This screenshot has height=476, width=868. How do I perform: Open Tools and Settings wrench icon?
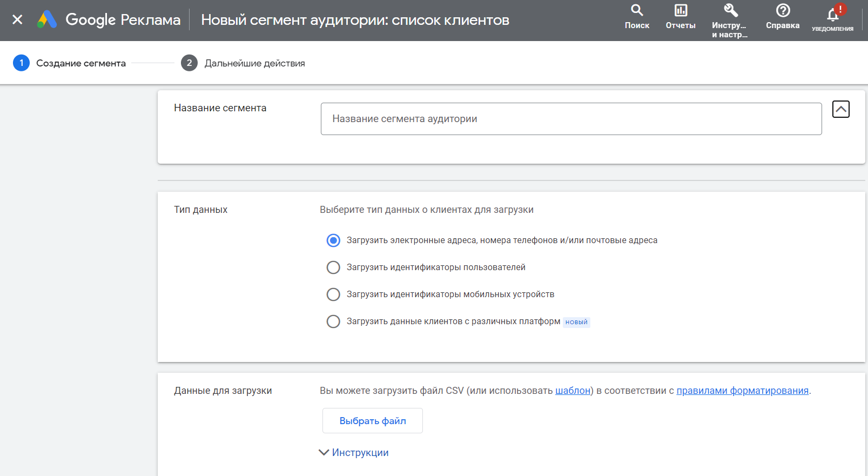coord(730,11)
